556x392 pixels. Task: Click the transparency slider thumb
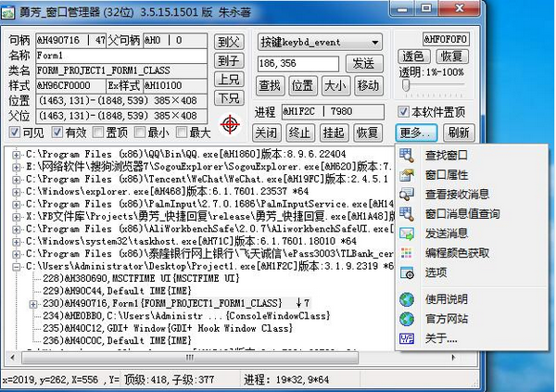click(x=406, y=85)
